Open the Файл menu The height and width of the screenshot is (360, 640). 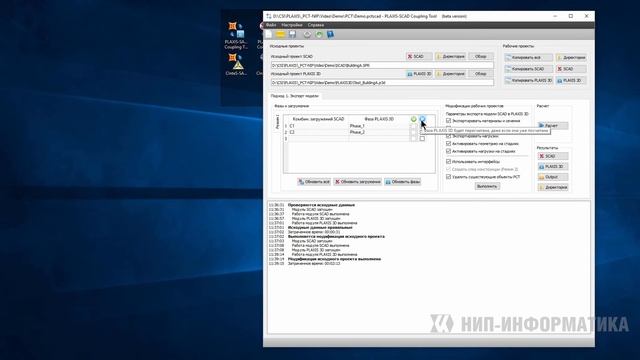[271, 25]
